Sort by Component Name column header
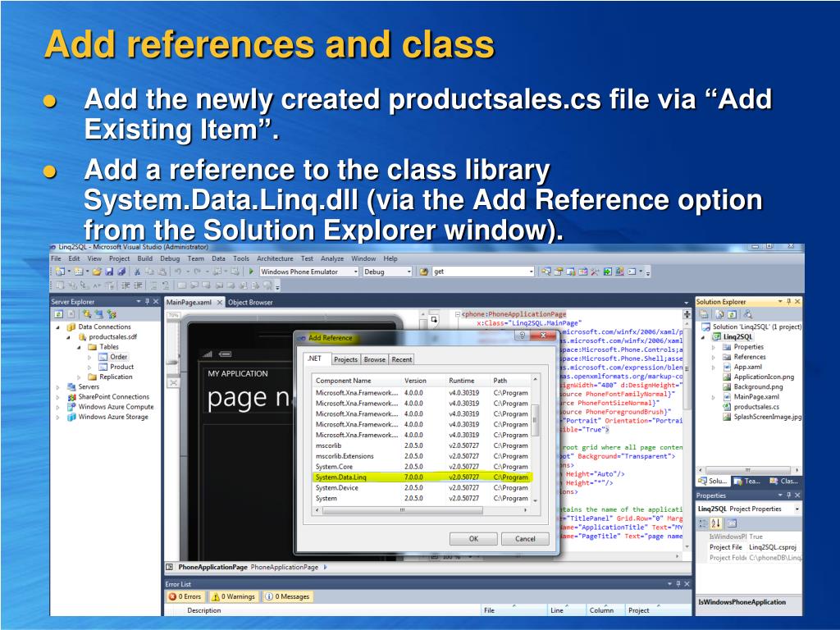The image size is (840, 630). (x=357, y=381)
